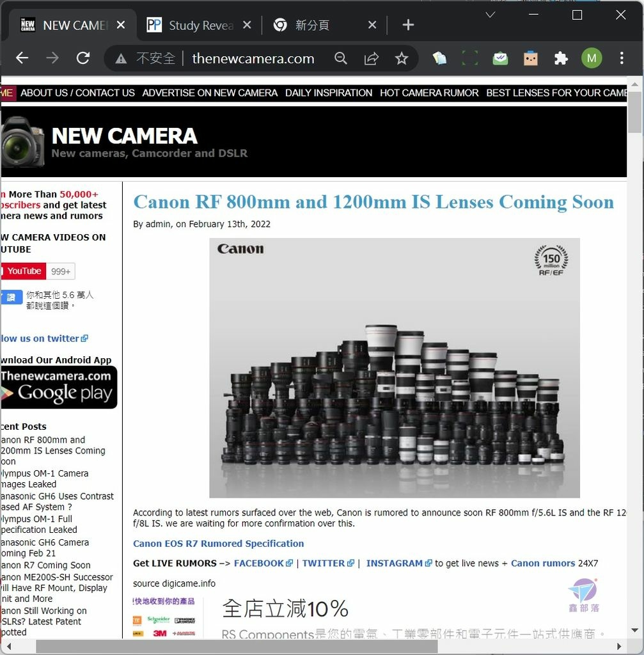Click the Canon lens lineup image

tap(394, 368)
